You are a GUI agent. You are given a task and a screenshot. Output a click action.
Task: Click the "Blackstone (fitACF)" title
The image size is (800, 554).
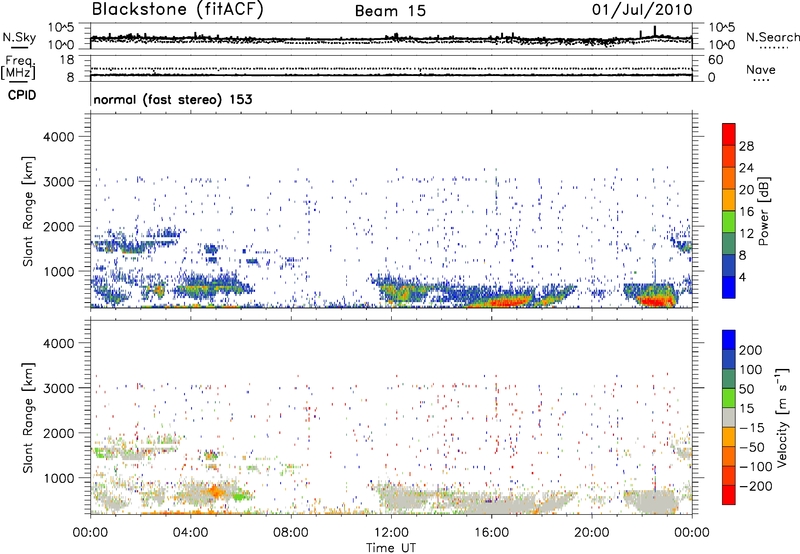pyautogui.click(x=177, y=9)
